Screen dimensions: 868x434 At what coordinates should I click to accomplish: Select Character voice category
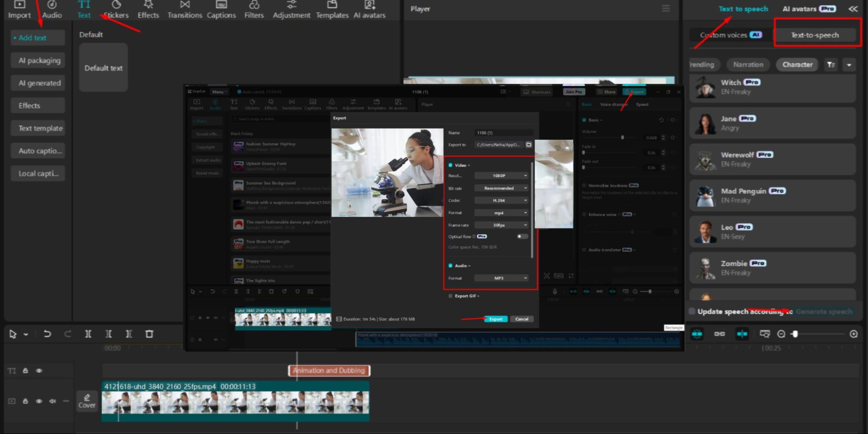pyautogui.click(x=797, y=65)
